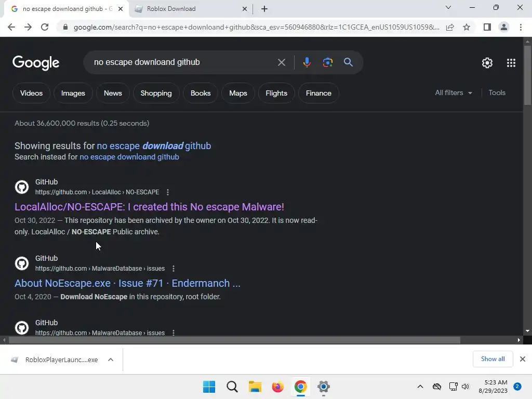
Task: Go back using the browser back arrow
Action: 11,27
